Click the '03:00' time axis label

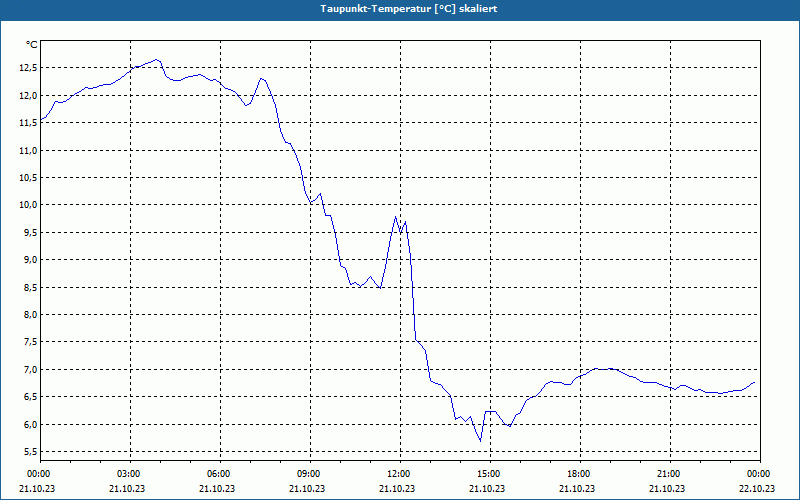(130, 474)
